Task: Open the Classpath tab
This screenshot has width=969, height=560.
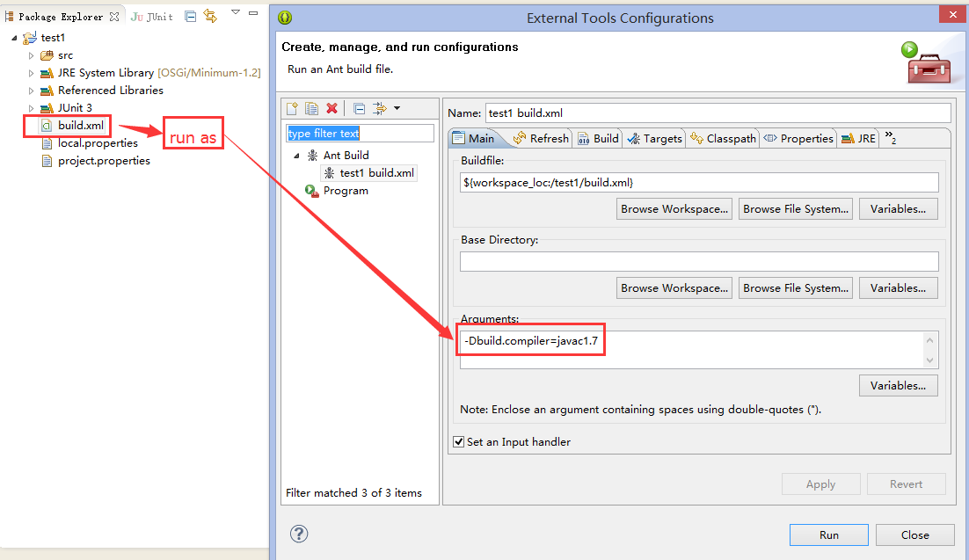Action: coord(723,138)
